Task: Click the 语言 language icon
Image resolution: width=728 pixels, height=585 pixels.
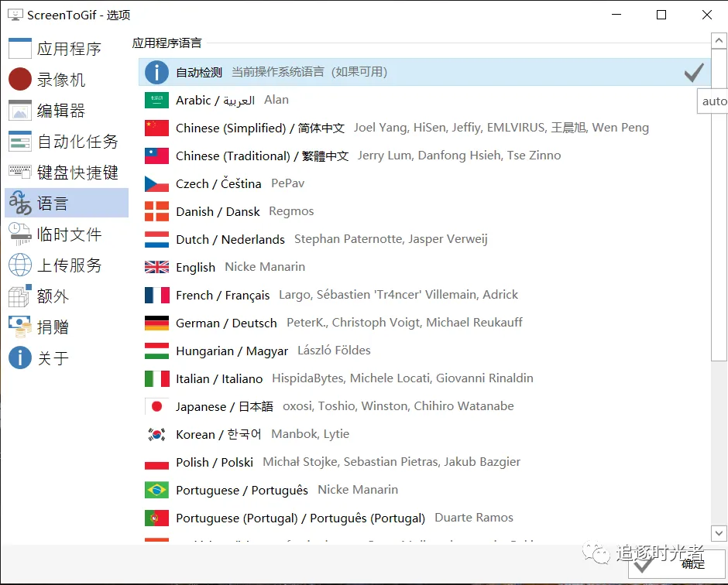Action: pos(20,203)
